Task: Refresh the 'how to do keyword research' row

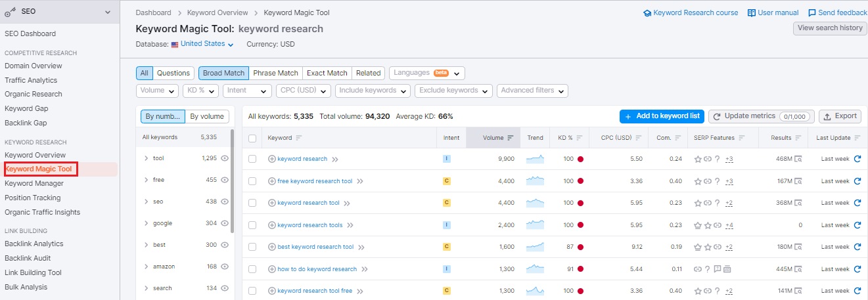Action: pyautogui.click(x=857, y=269)
